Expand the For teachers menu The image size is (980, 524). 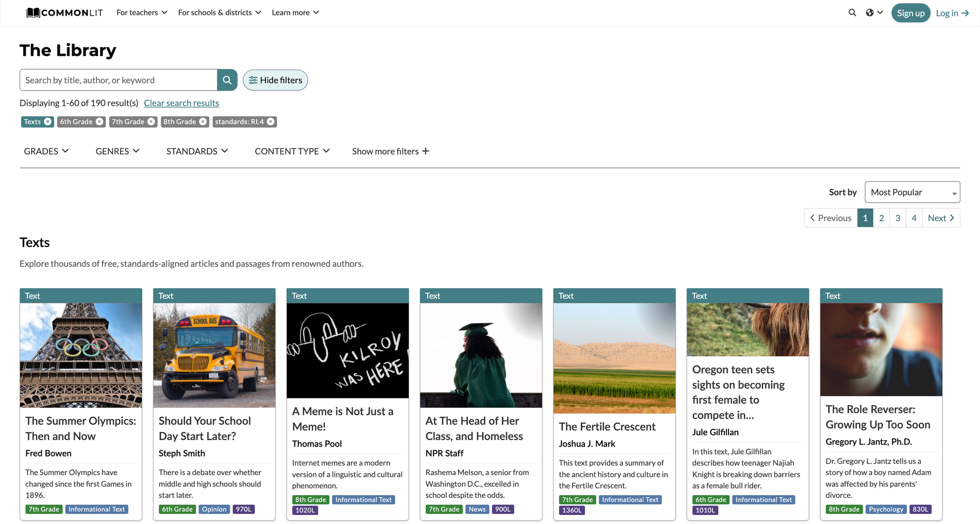142,13
